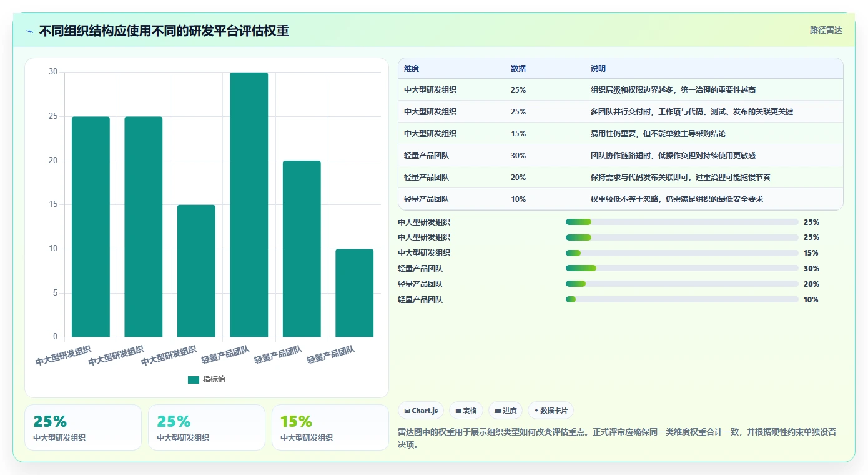Click the 10% label beside the progress bar
868x475 pixels.
(x=811, y=300)
